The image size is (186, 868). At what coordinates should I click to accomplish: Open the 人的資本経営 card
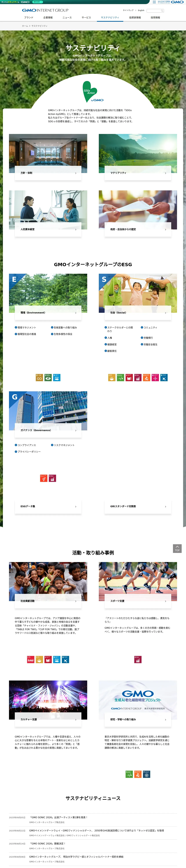point(48,229)
